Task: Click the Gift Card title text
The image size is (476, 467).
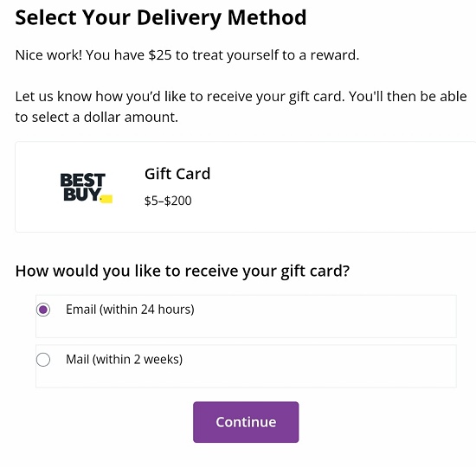Action: (177, 174)
